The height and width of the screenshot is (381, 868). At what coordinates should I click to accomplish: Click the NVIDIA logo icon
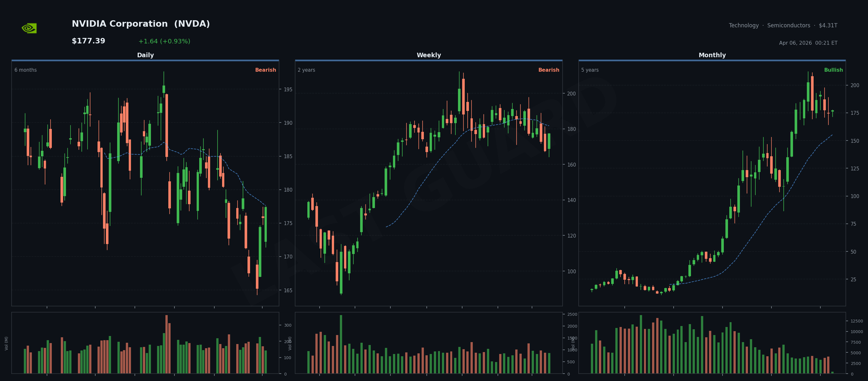click(x=29, y=28)
